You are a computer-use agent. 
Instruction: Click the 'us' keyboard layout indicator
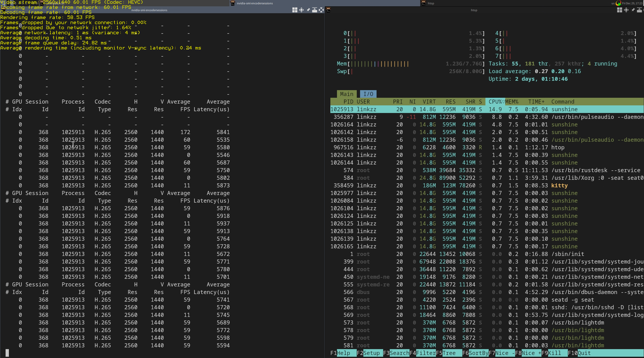613,3
